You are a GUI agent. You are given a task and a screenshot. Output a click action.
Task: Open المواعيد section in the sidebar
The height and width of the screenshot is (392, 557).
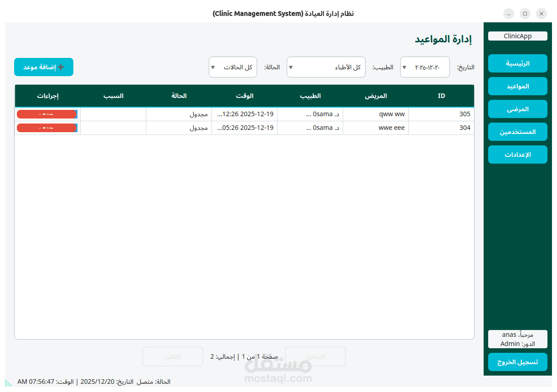click(517, 86)
